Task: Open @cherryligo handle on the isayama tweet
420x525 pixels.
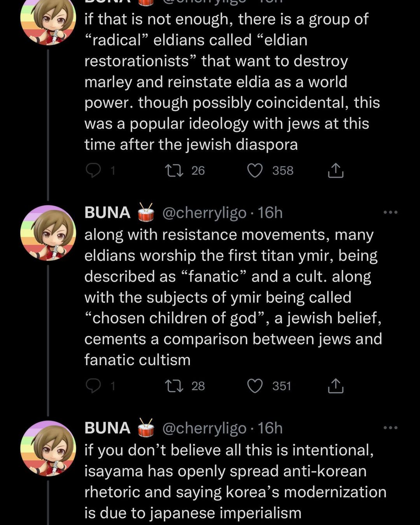Action: 204,428
